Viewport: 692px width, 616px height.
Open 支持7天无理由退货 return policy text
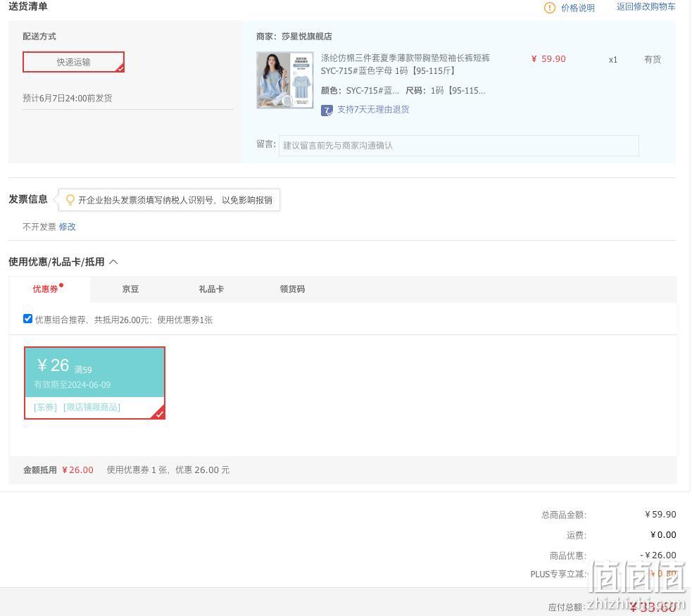pos(373,109)
